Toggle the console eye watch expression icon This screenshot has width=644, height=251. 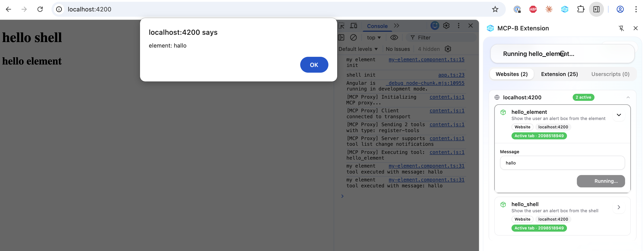tap(394, 37)
